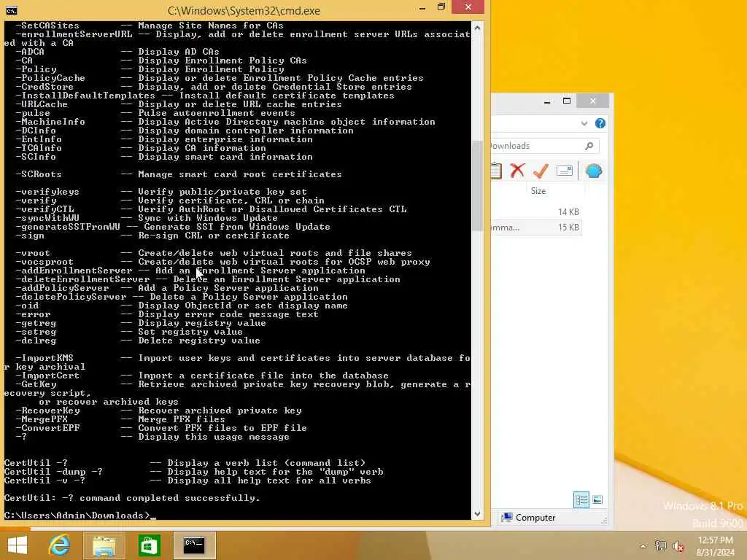Screen dimensions: 747x560
Task: Click 'CertUtil: -? command completed successfully.' line
Action: pyautogui.click(x=132, y=497)
